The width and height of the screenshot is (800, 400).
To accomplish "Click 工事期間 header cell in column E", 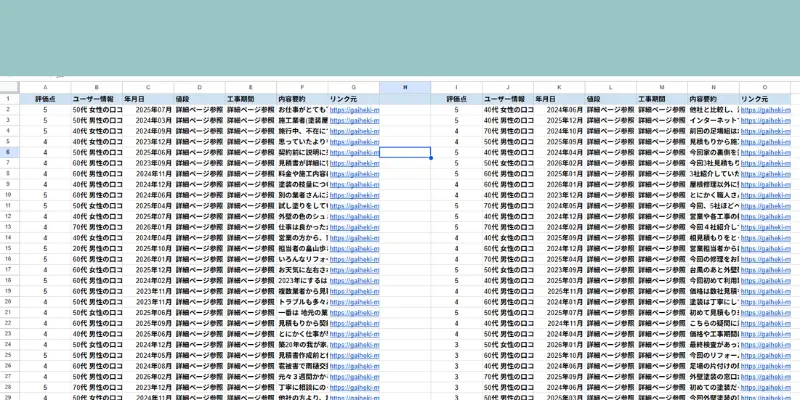I will pyautogui.click(x=250, y=99).
